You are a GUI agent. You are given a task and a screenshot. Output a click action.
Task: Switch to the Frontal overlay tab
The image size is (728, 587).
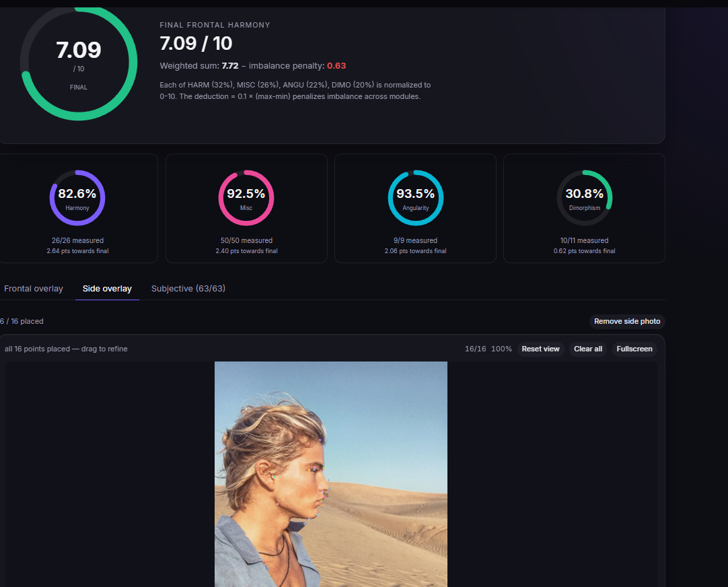tap(34, 288)
